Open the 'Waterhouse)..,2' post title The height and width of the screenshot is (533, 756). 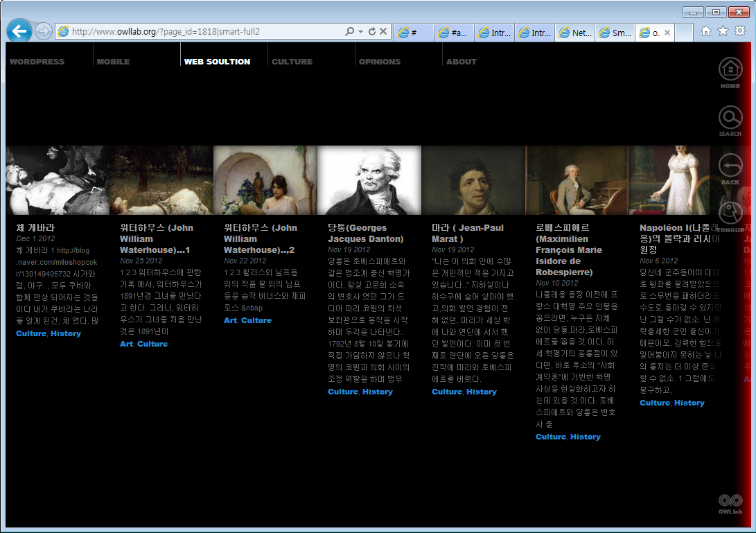[x=261, y=238]
